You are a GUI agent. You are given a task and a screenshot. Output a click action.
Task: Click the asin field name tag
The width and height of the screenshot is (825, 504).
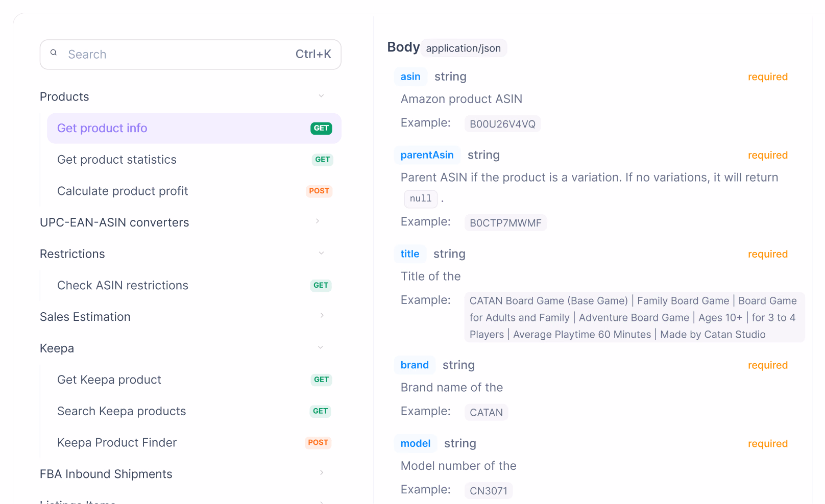click(410, 77)
